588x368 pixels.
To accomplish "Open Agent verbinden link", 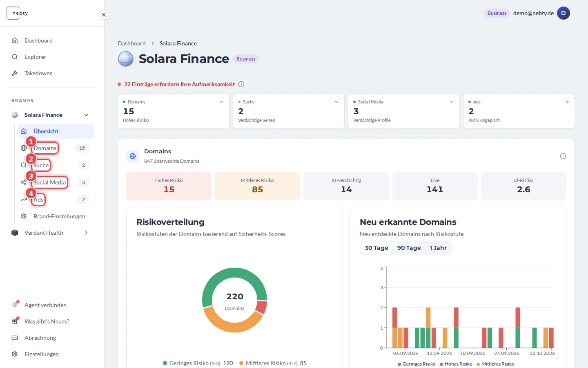I will click(x=45, y=305).
